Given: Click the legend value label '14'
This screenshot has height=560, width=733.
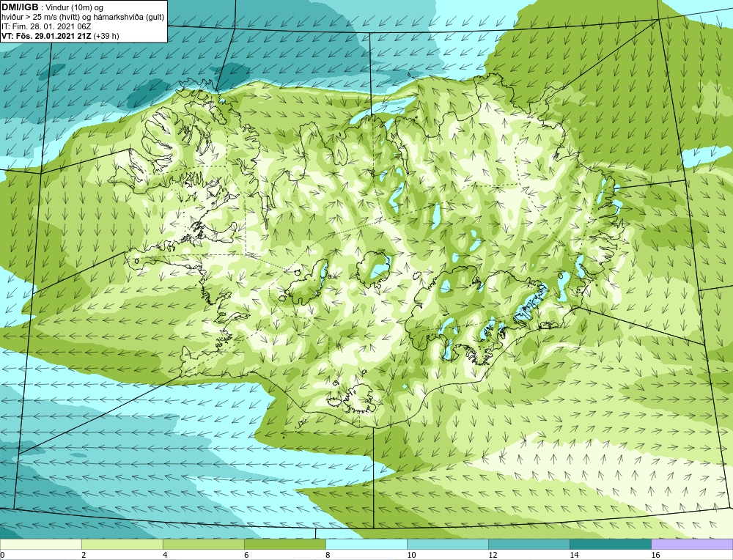Looking at the screenshot, I should [x=574, y=555].
